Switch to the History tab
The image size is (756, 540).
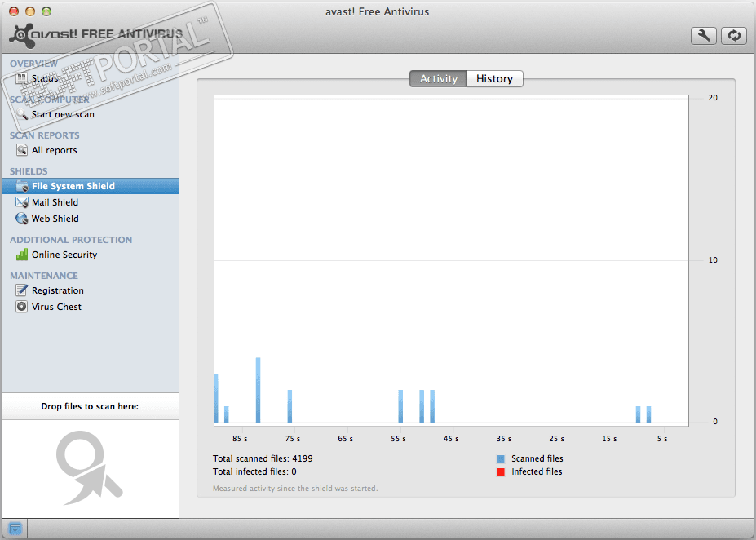pyautogui.click(x=495, y=78)
